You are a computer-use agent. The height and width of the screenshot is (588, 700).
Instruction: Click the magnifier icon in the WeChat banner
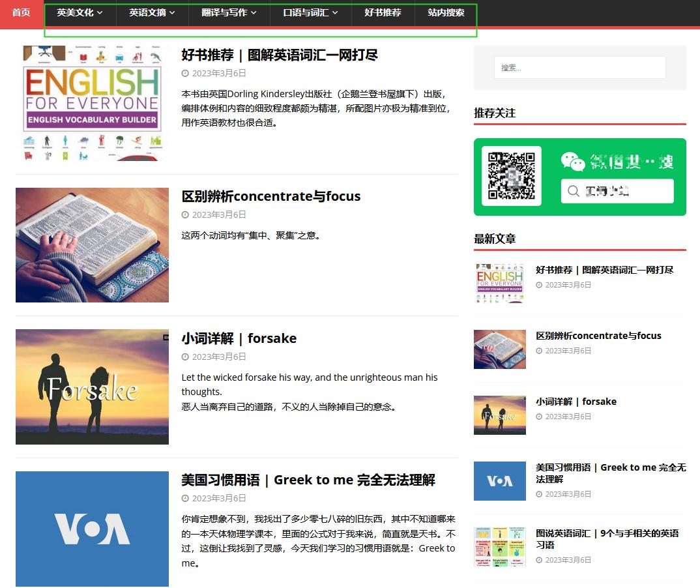coord(573,191)
